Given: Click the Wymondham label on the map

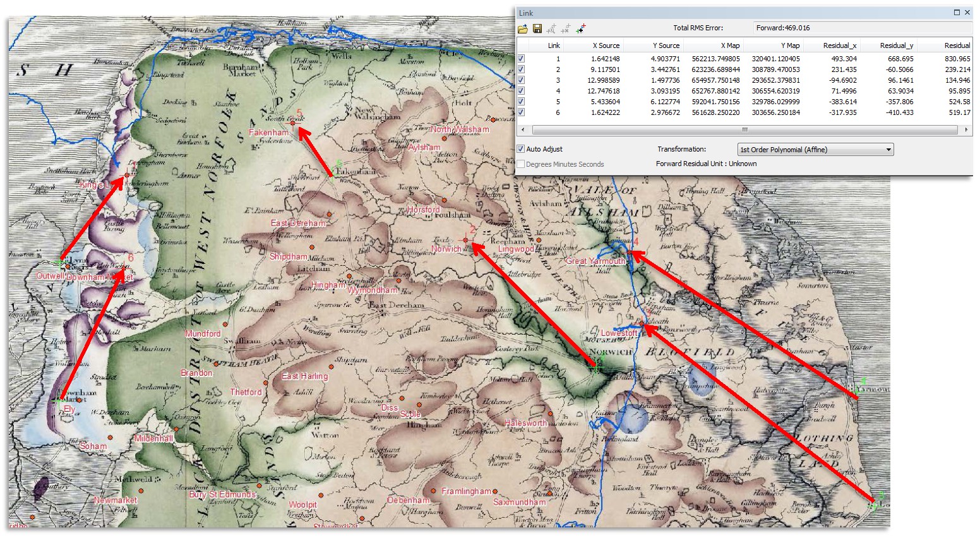Looking at the screenshot, I should coord(373,290).
